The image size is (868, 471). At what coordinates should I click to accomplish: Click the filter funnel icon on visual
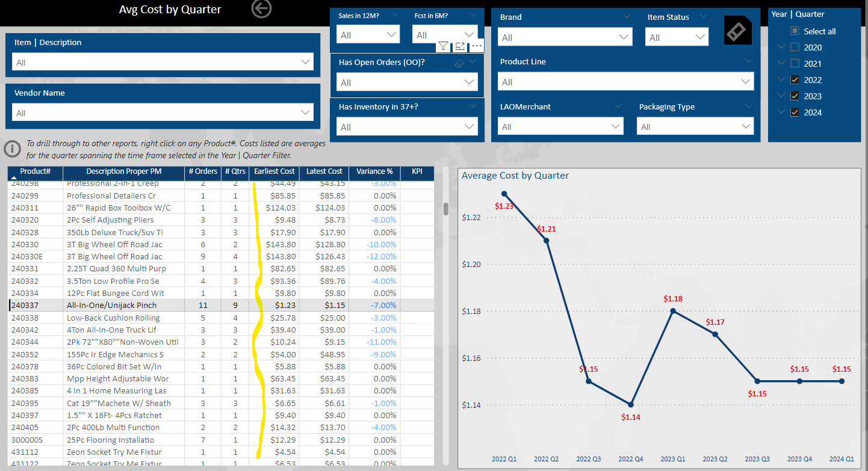click(x=443, y=46)
